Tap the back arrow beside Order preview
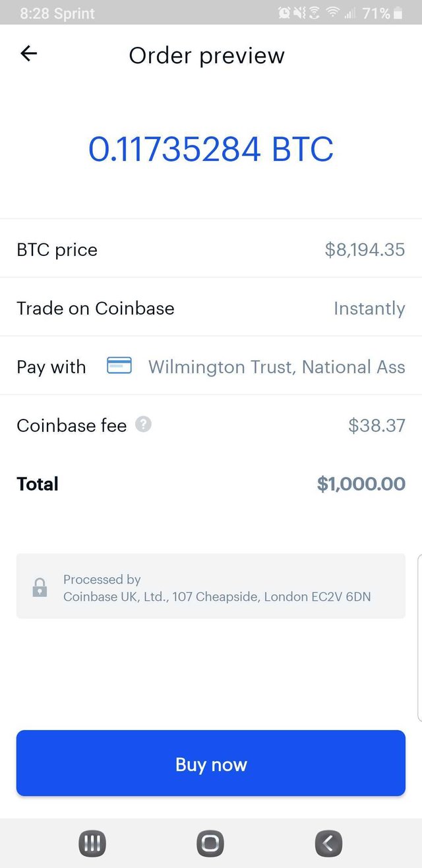The width and height of the screenshot is (422, 868). (29, 53)
